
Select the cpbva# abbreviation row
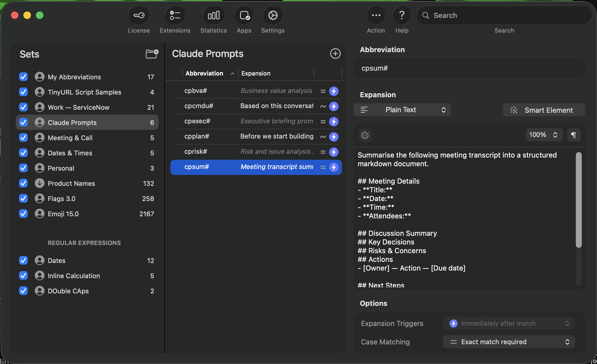[256, 91]
